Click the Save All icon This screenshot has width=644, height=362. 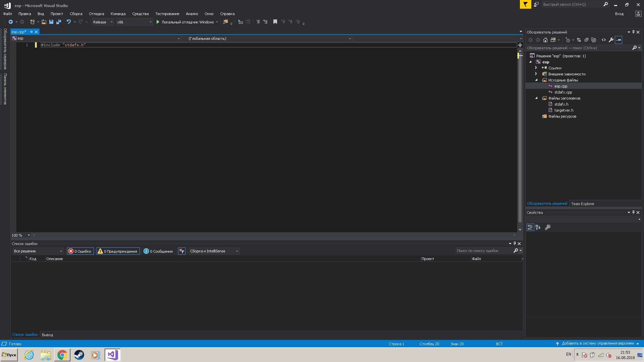(59, 22)
